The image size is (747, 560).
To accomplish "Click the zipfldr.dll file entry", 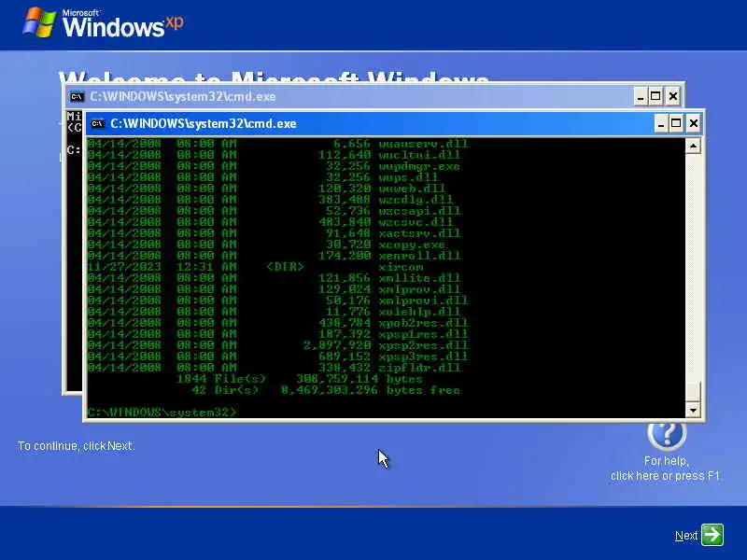I will point(419,368).
